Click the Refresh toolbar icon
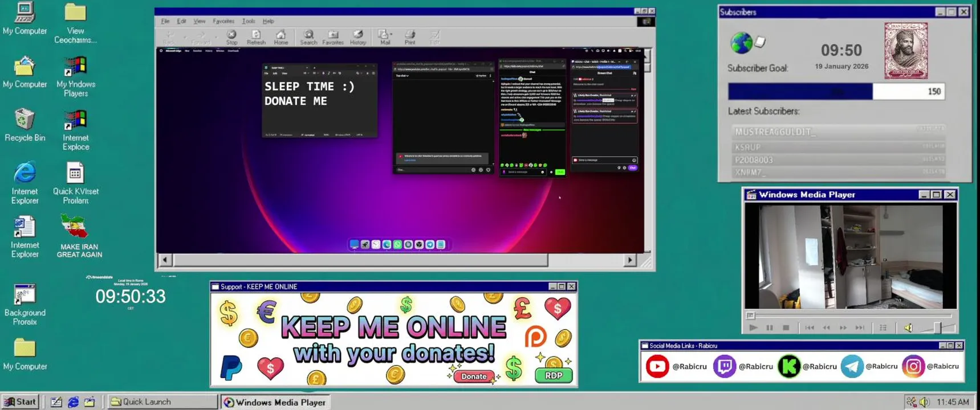Viewport: 980px width, 410px height. [x=256, y=38]
